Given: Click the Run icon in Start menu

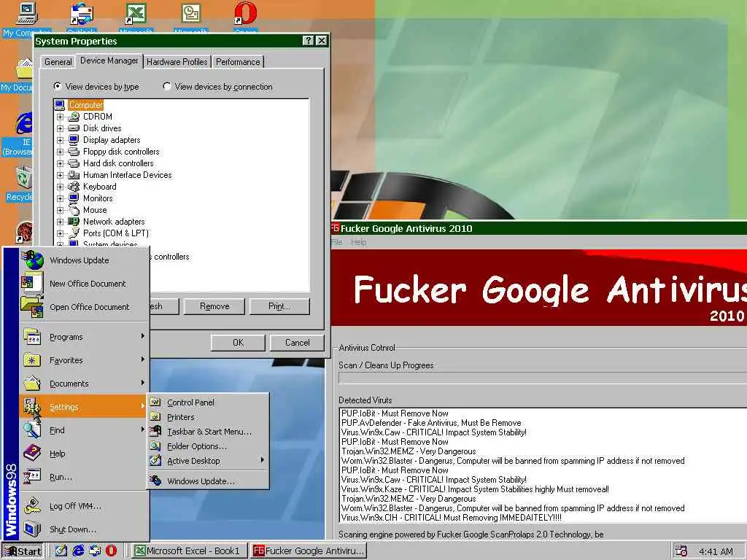Looking at the screenshot, I should point(32,477).
